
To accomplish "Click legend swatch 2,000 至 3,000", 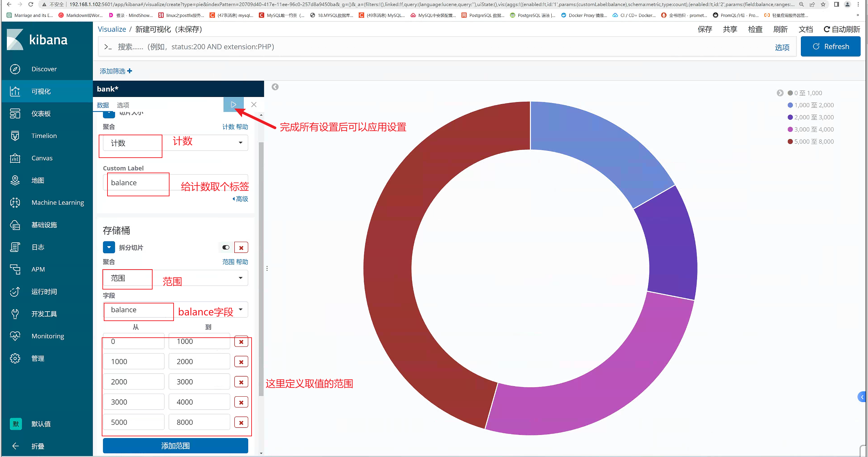I will pos(790,117).
